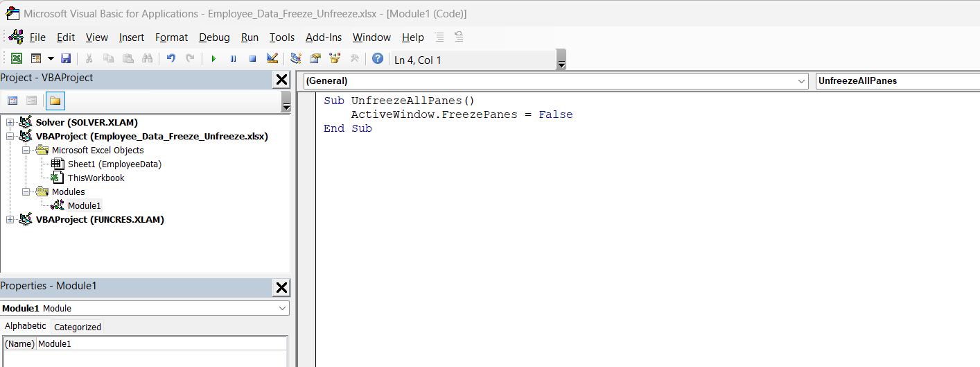The height and width of the screenshot is (367, 980).
Task: Click the Toolbox wrench icon
Action: point(354,59)
